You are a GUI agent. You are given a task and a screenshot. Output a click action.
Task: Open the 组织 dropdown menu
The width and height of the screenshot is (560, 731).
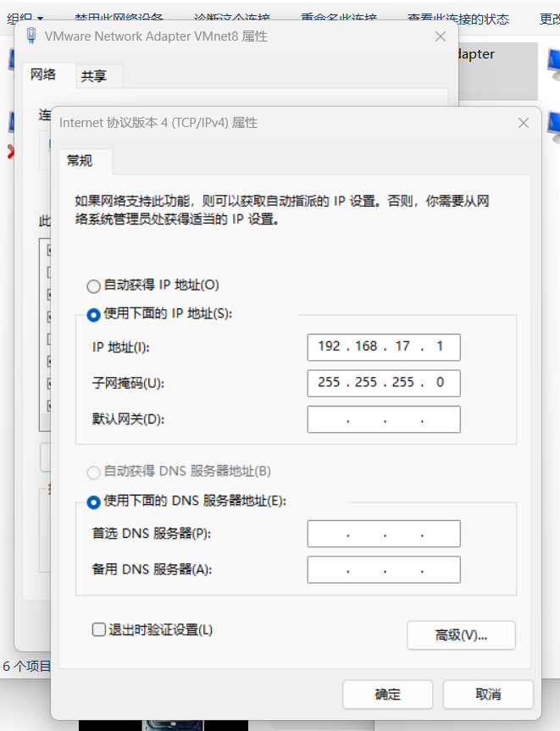tap(25, 19)
